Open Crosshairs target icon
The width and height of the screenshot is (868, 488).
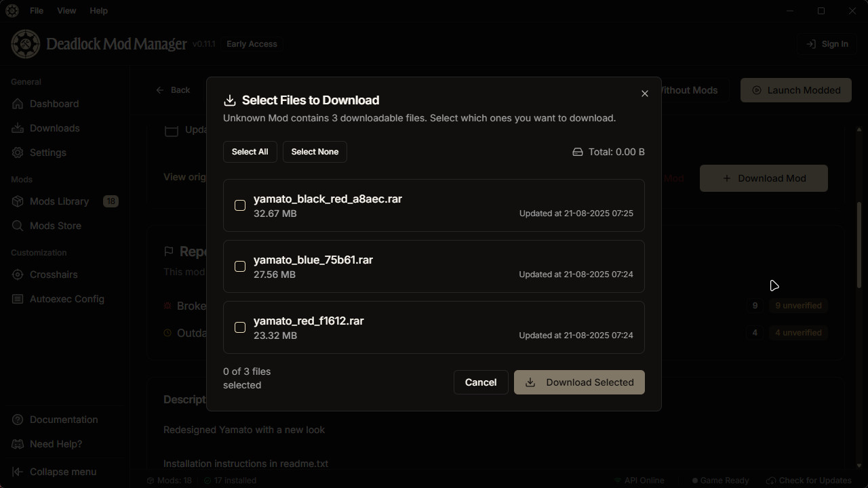coord(18,274)
